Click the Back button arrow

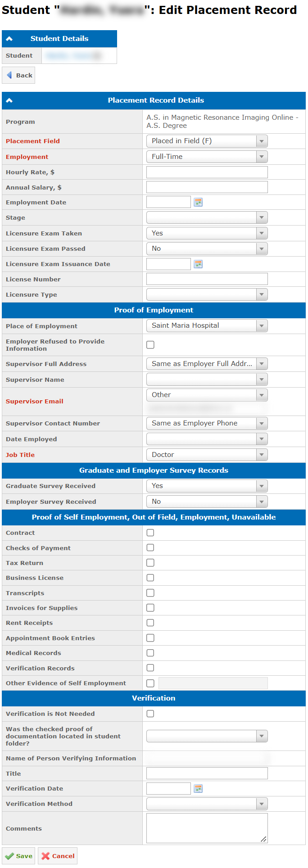point(9,75)
